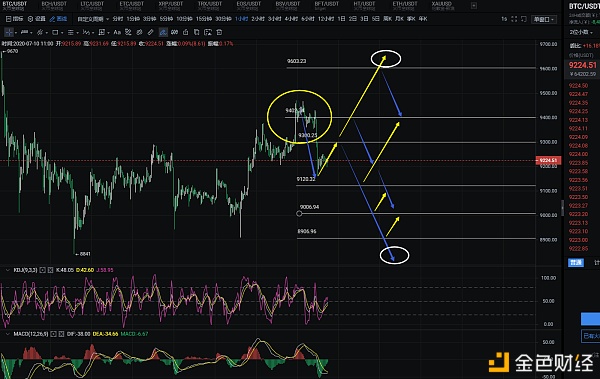Open the 自定义周期 custom period dropdown
Screen dimensions: 600x379
pos(93,19)
